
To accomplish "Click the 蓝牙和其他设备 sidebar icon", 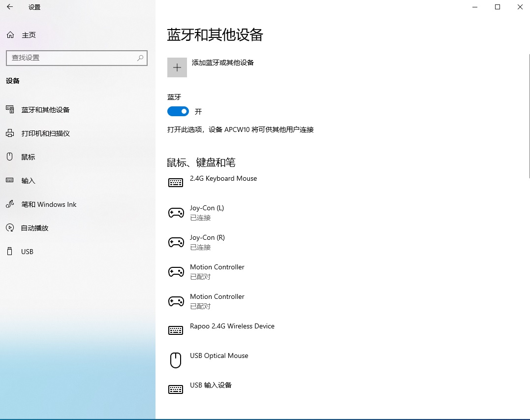I will click(x=10, y=109).
